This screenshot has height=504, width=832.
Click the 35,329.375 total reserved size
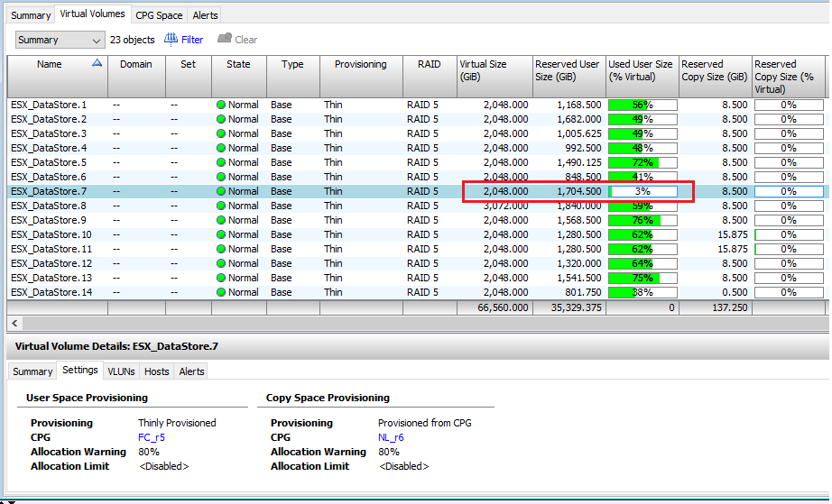click(576, 307)
